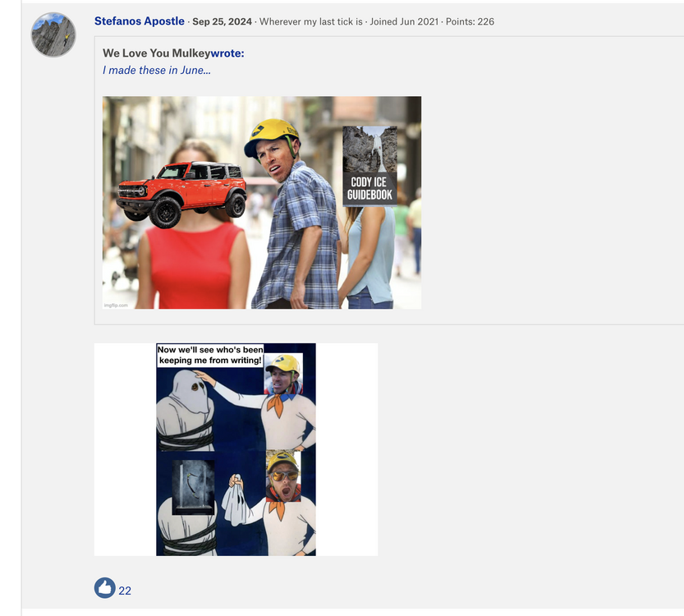Viewport: 684px width, 616px height.
Task: Click the like count number 22
Action: point(125,590)
